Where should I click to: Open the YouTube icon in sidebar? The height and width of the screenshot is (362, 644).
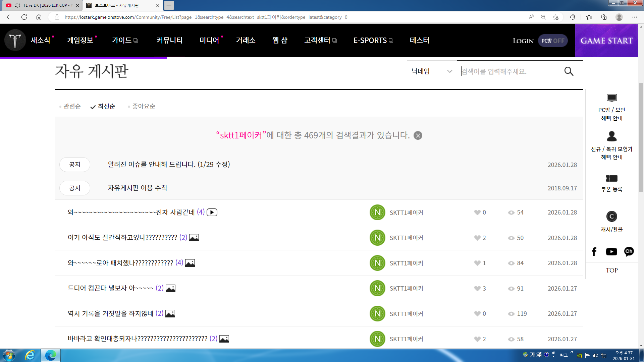pyautogui.click(x=611, y=252)
